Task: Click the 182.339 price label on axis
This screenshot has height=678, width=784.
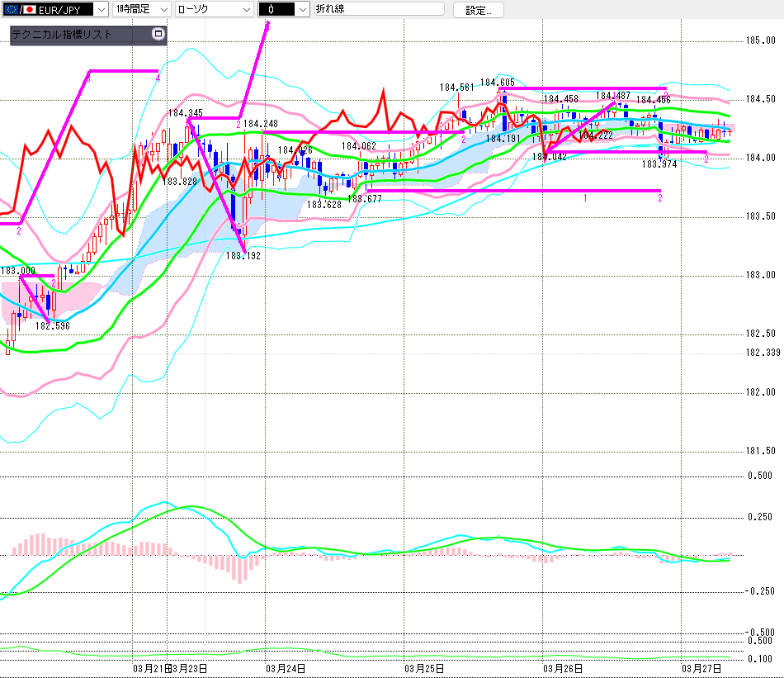Action: (763, 353)
